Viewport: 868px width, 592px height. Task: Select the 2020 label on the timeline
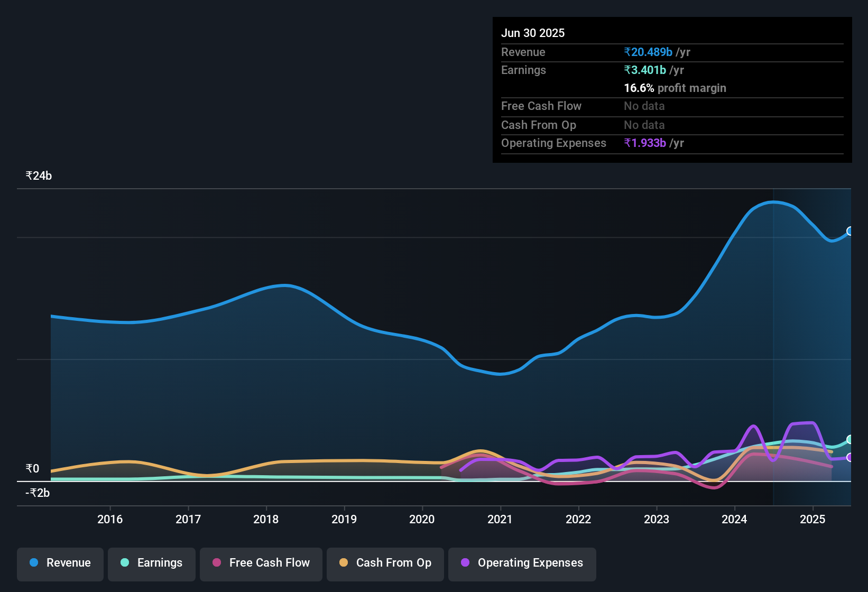[x=422, y=519]
